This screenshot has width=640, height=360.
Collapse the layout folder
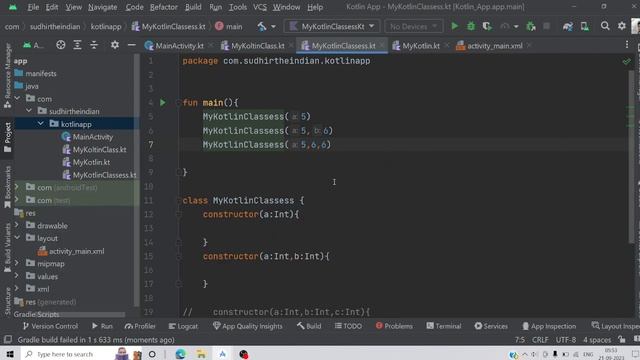tap(18, 238)
